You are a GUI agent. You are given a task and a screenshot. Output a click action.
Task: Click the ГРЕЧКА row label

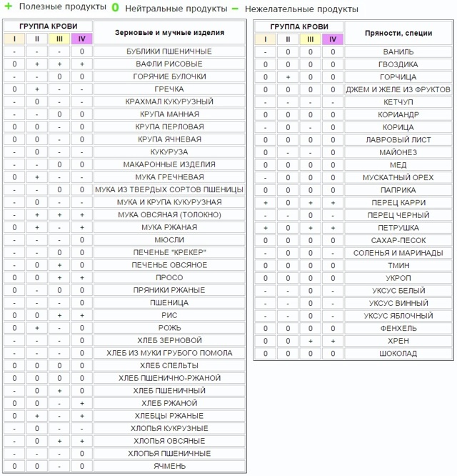[169, 89]
